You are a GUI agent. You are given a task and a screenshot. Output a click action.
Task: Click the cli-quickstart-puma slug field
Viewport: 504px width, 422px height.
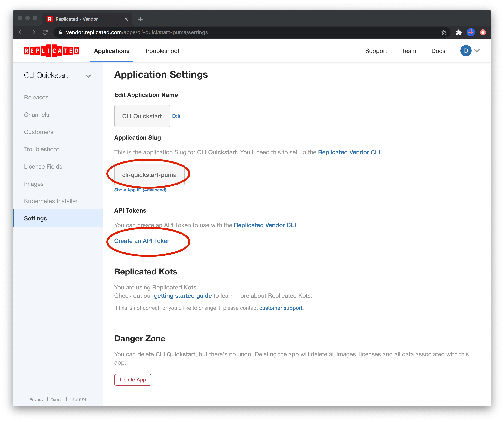pyautogui.click(x=149, y=175)
